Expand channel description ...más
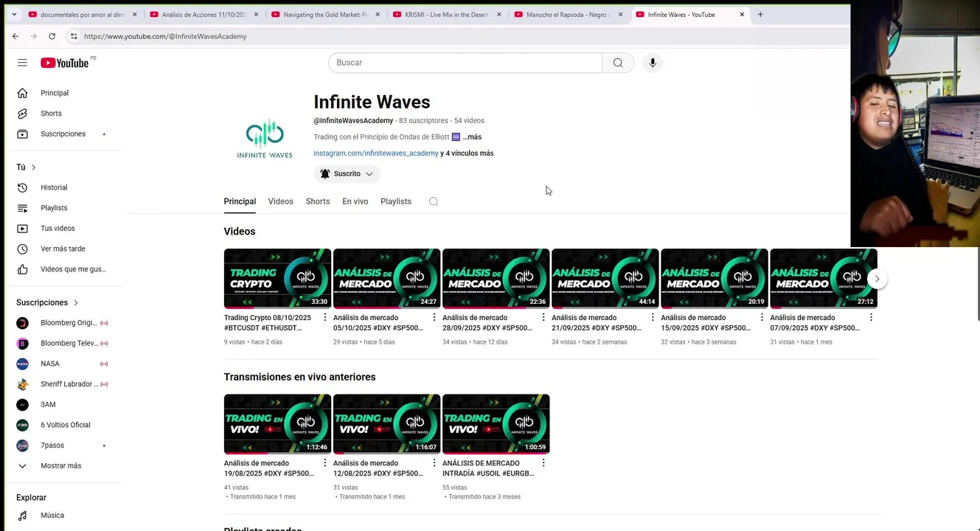Viewport: 980px width, 531px height. pyautogui.click(x=472, y=137)
